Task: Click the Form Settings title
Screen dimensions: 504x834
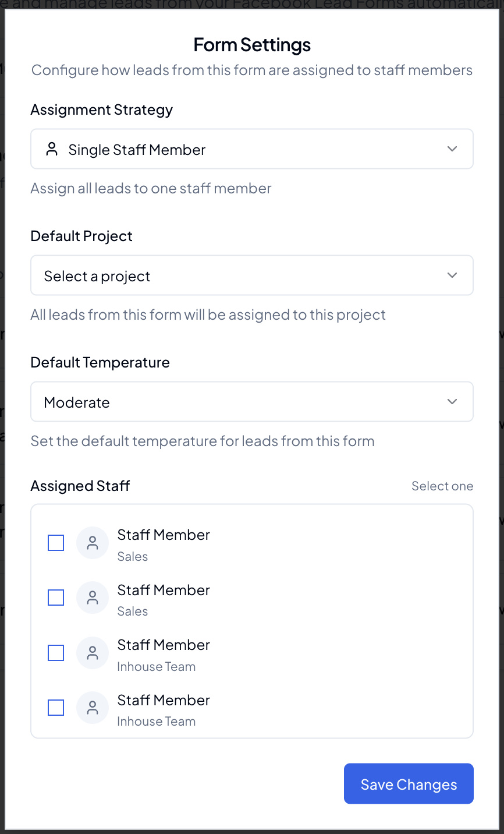Action: pos(251,44)
